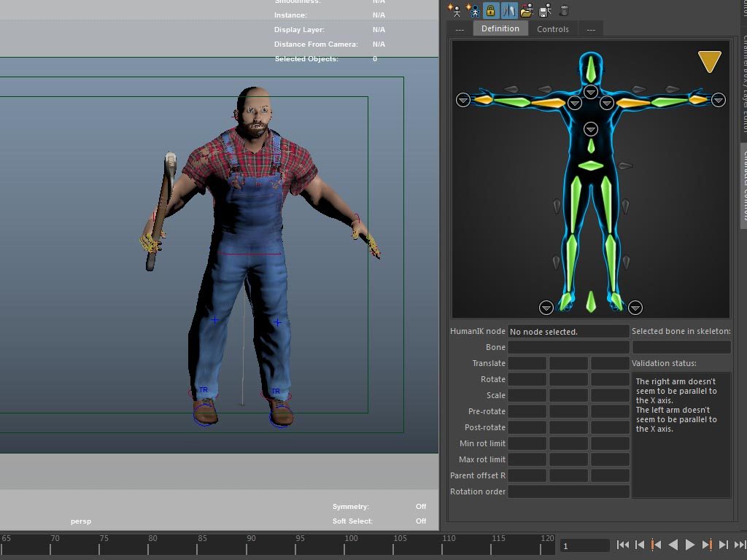Select the right-side yellow upper arm bone
Screen dimensions: 747x560
pyautogui.click(x=633, y=103)
